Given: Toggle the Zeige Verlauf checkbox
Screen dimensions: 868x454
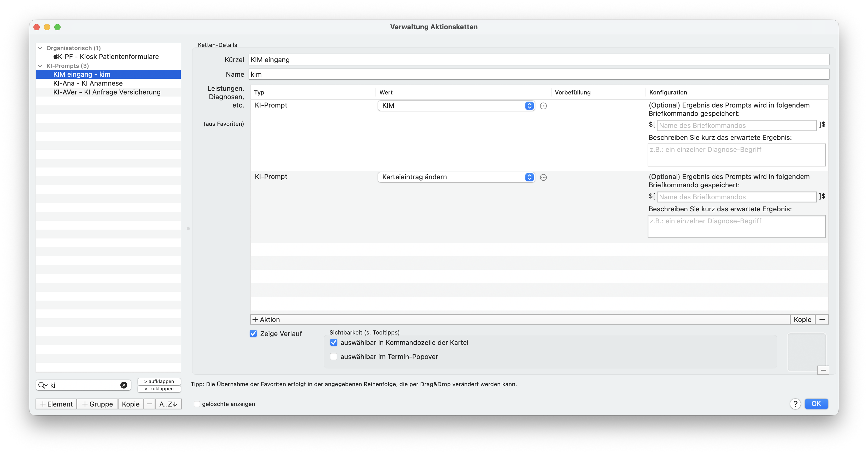Looking at the screenshot, I should (x=253, y=333).
